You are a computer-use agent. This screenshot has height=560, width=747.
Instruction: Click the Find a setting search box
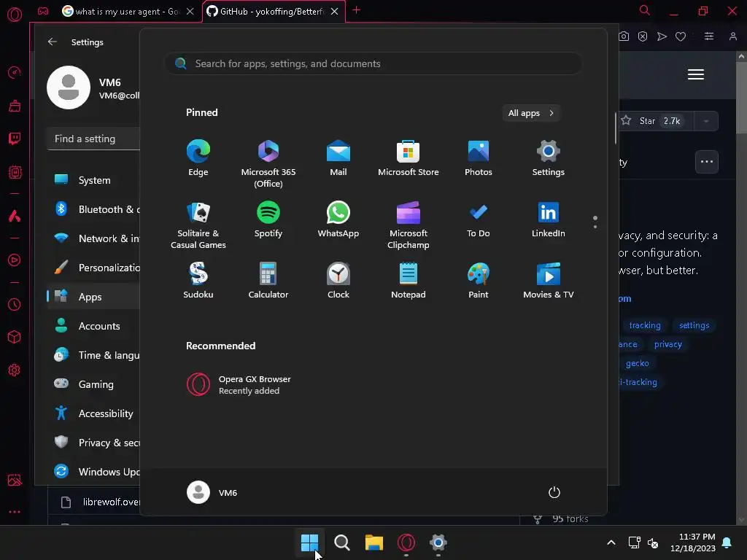[x=94, y=139]
